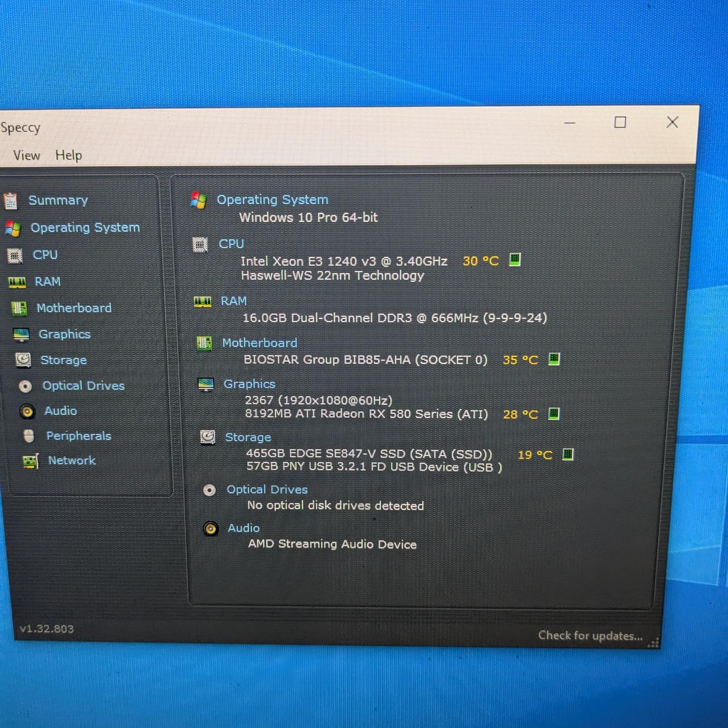Click the Operating System heading link
Viewport: 728px width, 728px height.
click(x=272, y=200)
